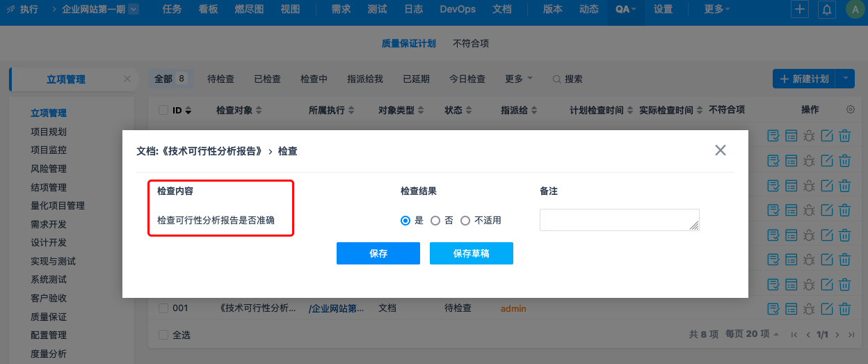Click the search magnifier icon

556,79
